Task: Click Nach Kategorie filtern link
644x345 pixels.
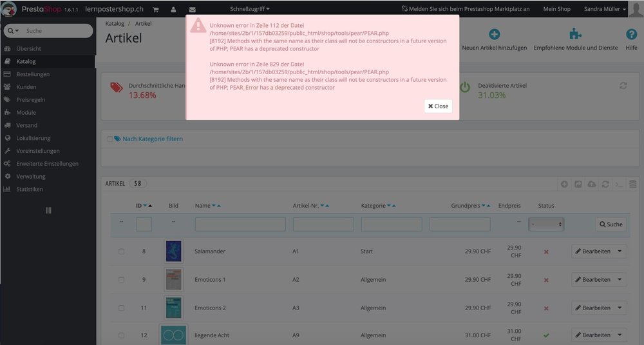Action: [x=153, y=139]
